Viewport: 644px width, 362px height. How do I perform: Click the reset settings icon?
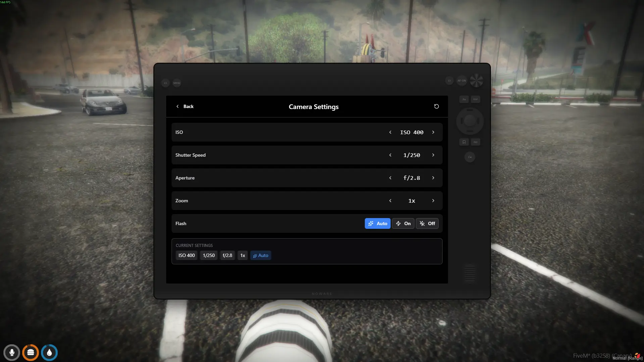(x=436, y=106)
